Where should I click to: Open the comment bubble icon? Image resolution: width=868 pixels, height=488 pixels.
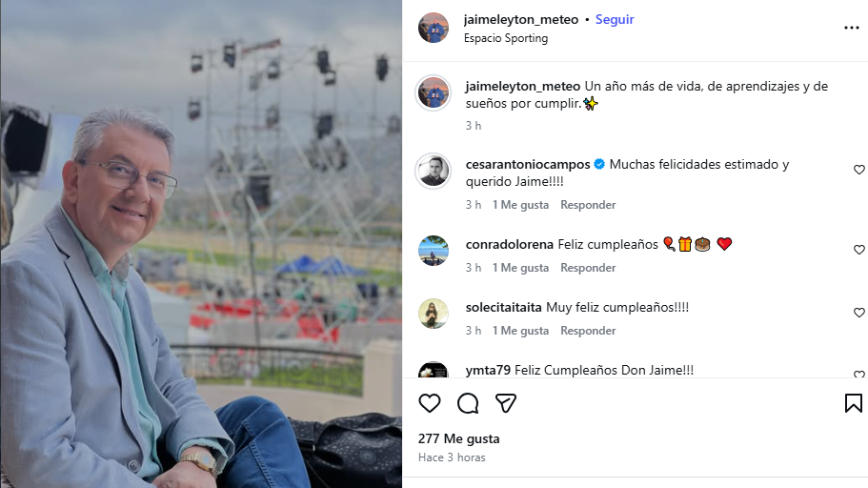coord(468,403)
